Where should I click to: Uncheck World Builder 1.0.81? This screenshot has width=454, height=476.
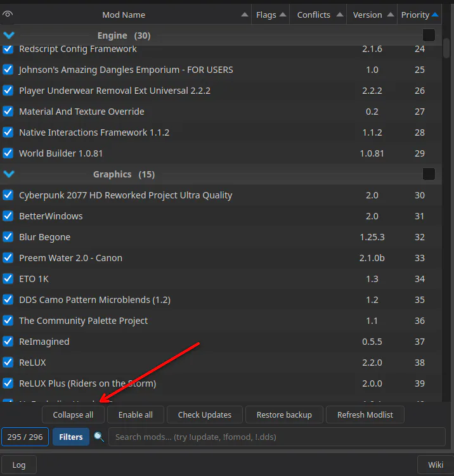[8, 153]
